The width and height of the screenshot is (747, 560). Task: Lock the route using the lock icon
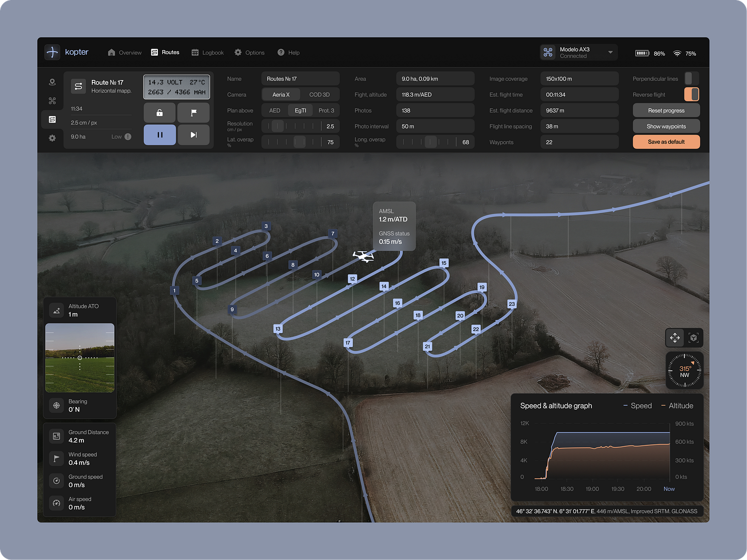[159, 113]
